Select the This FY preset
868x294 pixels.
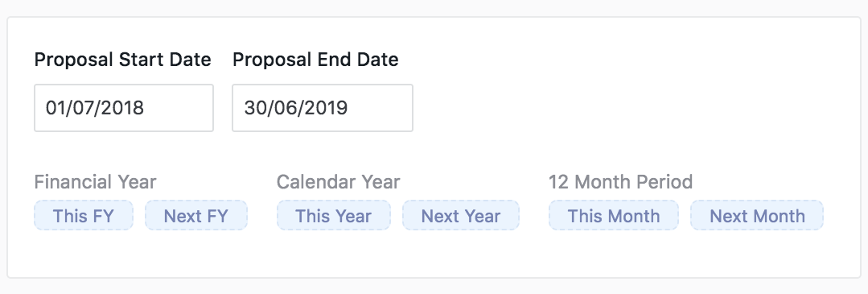click(84, 215)
